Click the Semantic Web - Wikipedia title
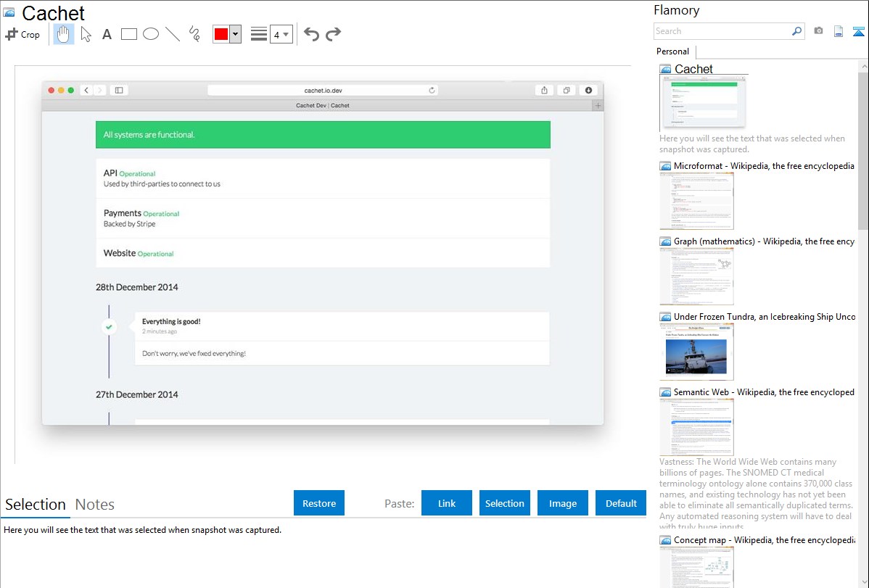Viewport: 869px width, 588px height. [x=764, y=392]
